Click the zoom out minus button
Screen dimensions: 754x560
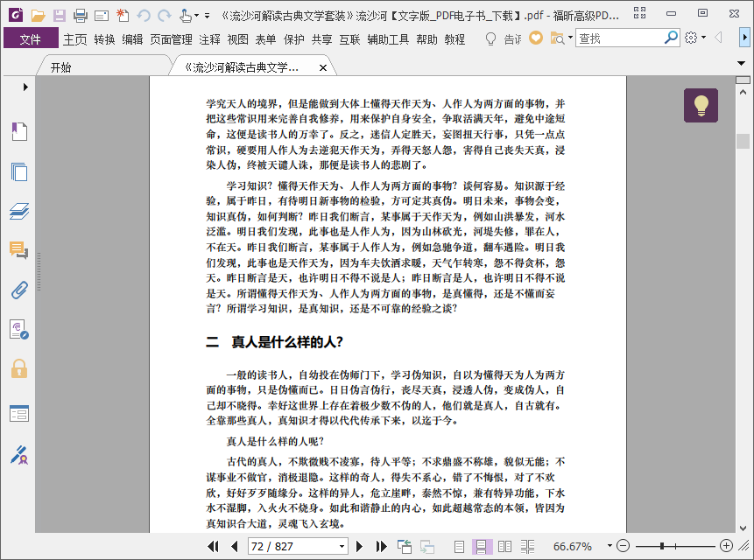pos(623,546)
